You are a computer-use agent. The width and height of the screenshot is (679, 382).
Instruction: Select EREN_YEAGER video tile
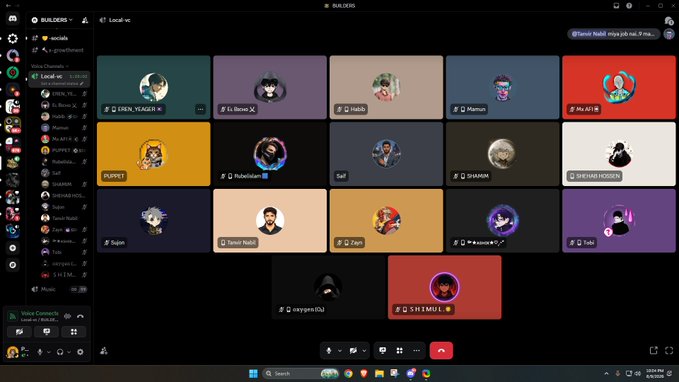(x=154, y=87)
